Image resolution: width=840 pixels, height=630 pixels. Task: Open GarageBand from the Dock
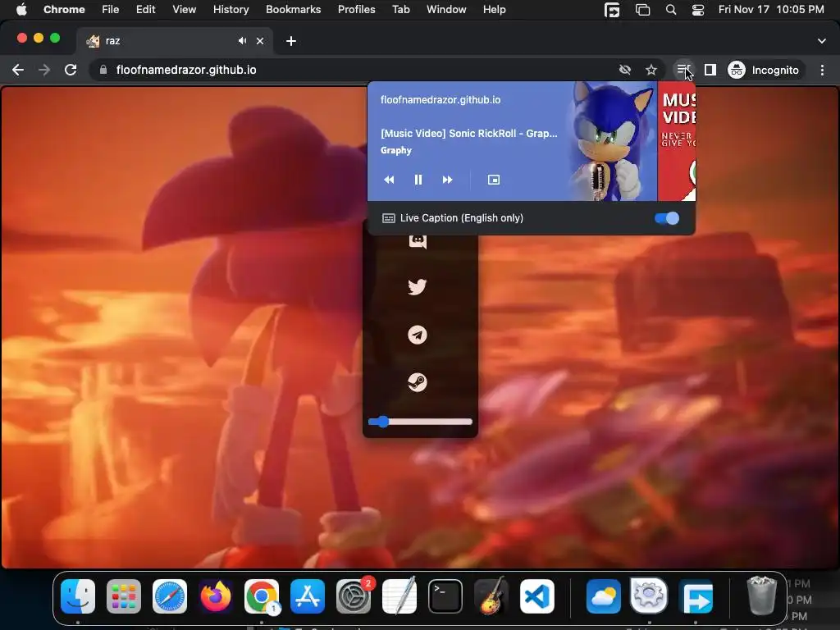click(x=491, y=596)
